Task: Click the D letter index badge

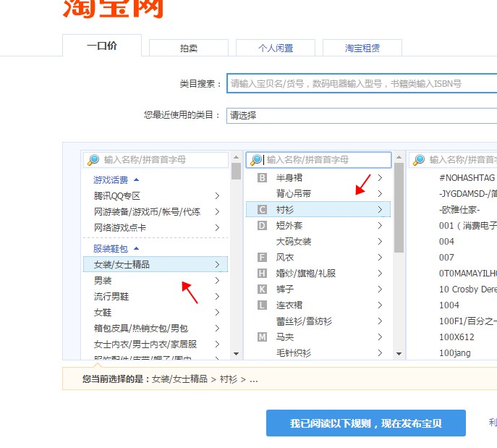Action: pos(262,226)
